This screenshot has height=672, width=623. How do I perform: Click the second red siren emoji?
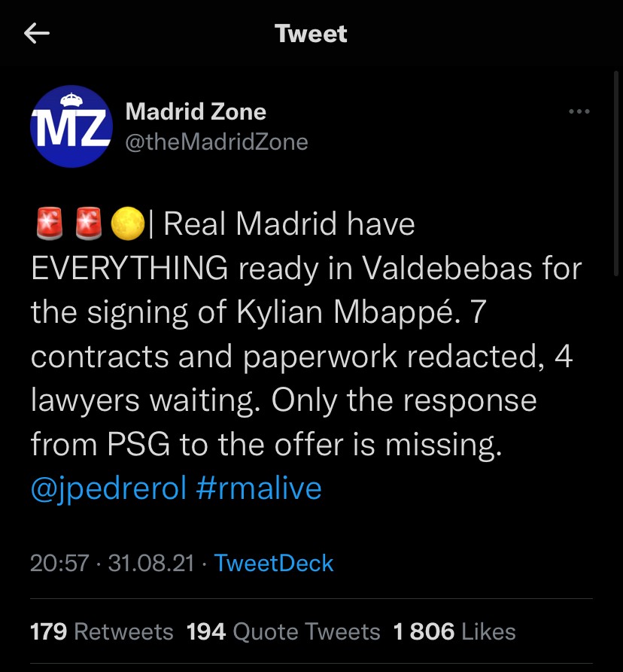coord(88,225)
